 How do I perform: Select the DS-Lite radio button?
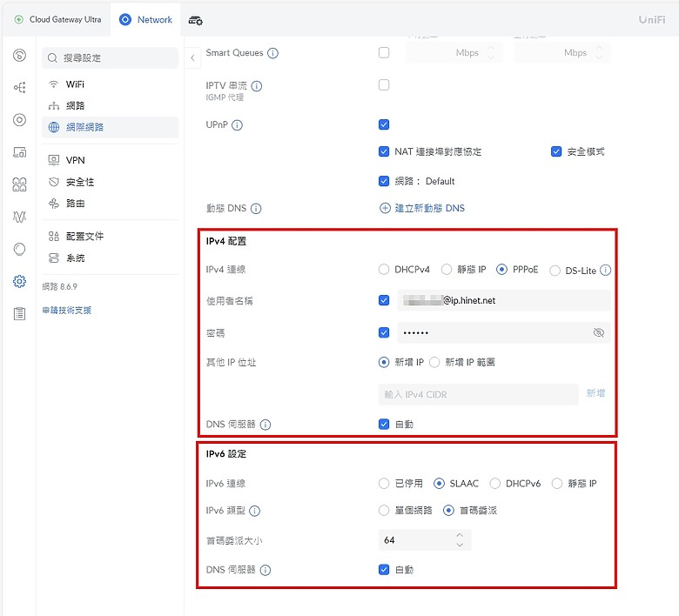click(x=555, y=271)
